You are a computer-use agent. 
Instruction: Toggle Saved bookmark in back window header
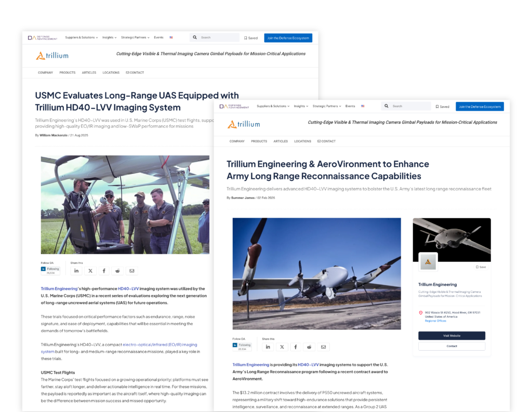[x=251, y=38]
